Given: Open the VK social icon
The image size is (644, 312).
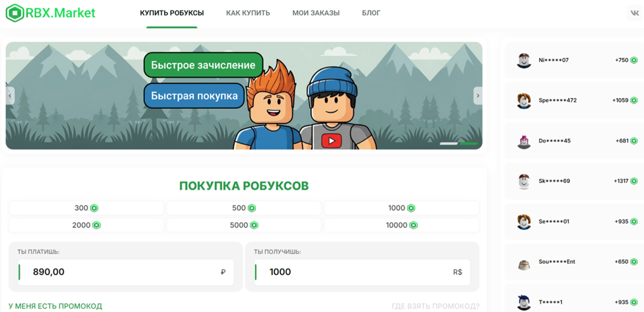Looking at the screenshot, I should pos(635,13).
